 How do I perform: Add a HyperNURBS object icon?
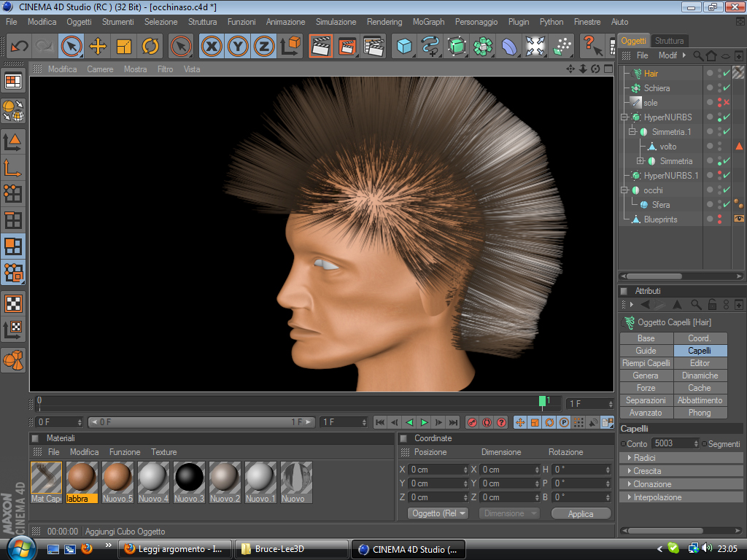(x=457, y=47)
